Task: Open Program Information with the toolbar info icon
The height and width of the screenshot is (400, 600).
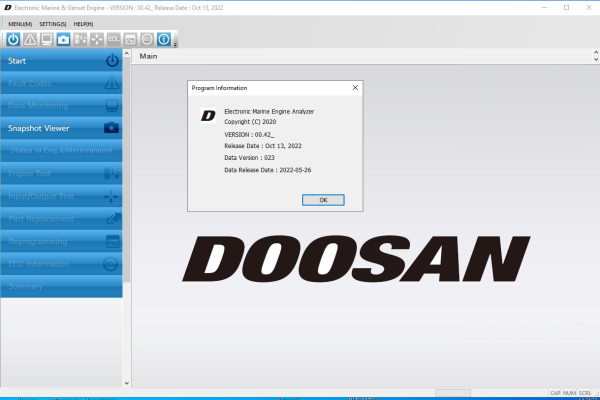Action: (164, 39)
